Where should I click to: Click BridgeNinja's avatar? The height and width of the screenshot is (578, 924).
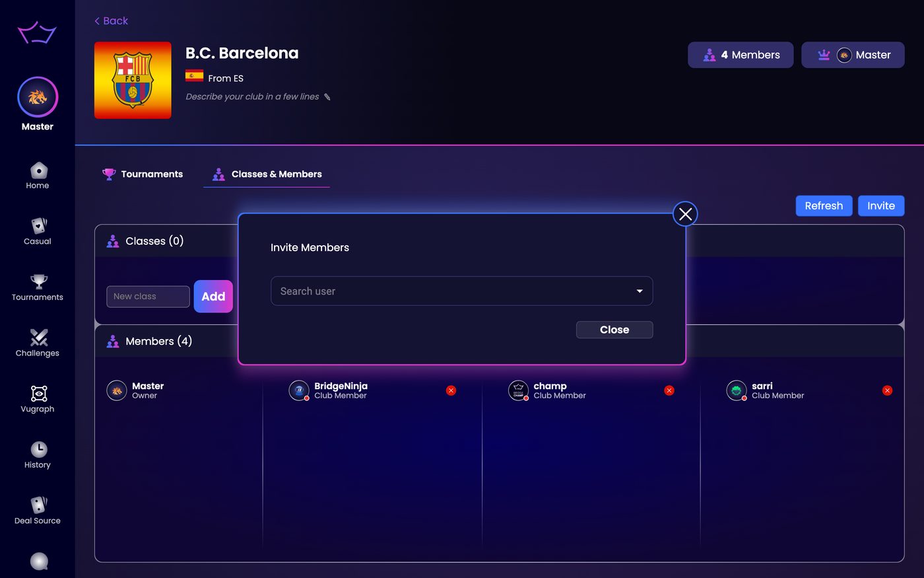[299, 390]
